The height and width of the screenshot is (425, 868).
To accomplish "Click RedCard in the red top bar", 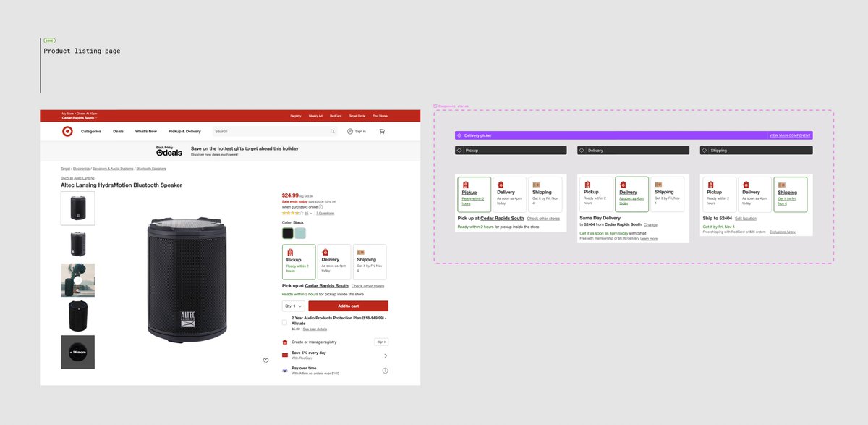I will point(336,116).
